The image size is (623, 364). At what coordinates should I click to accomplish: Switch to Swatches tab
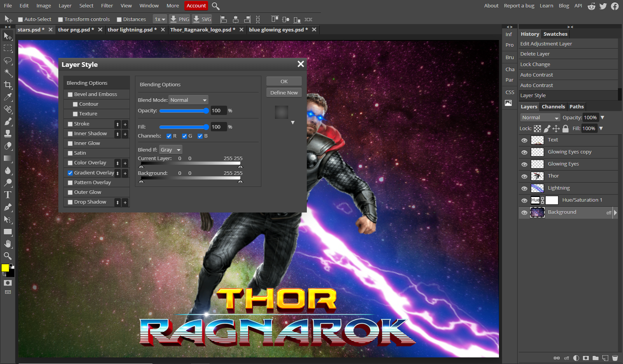tap(555, 34)
